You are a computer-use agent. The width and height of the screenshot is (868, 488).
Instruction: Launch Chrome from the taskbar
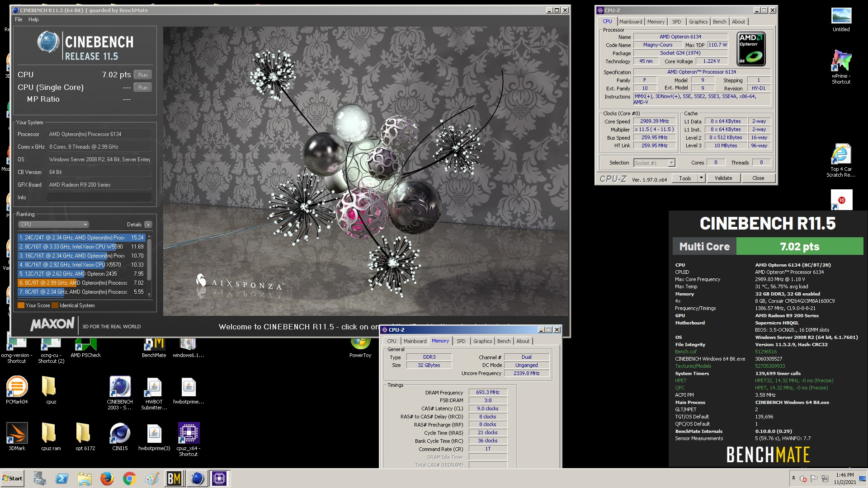point(129,479)
